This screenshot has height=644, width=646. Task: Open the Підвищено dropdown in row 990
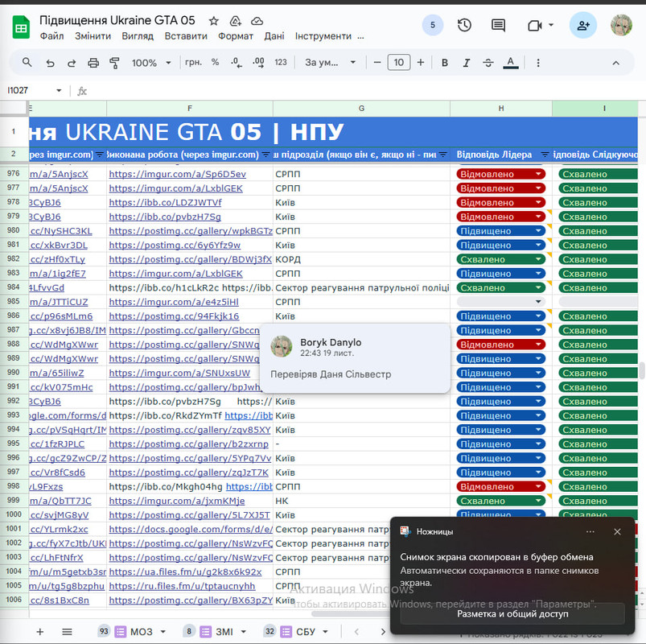click(x=538, y=373)
